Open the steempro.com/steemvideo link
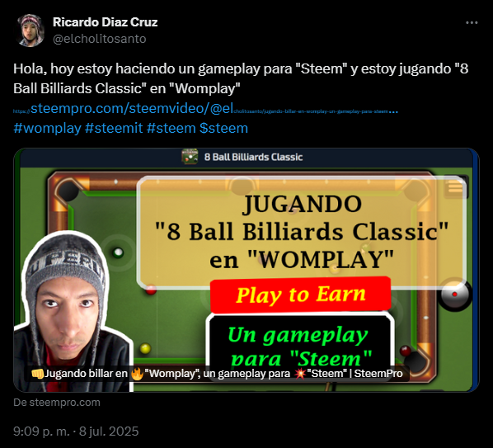Screen dimensions: 493x448 pyautogui.click(x=205, y=109)
